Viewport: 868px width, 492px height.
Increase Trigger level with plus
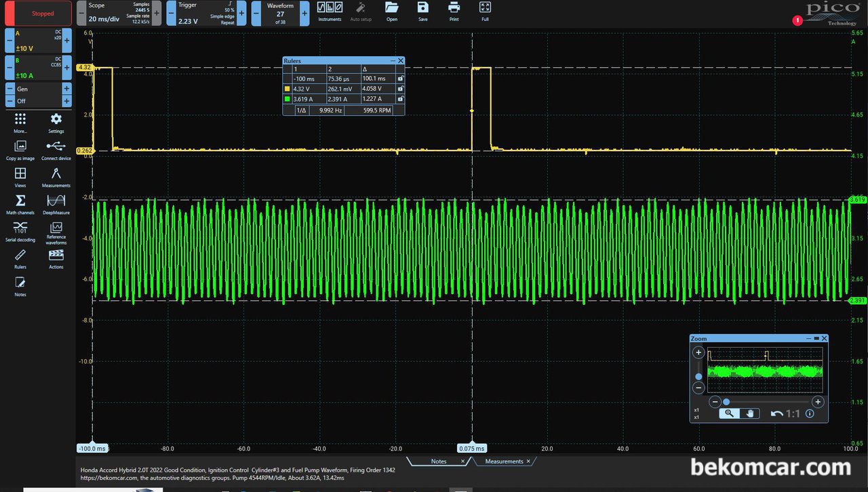click(x=241, y=14)
